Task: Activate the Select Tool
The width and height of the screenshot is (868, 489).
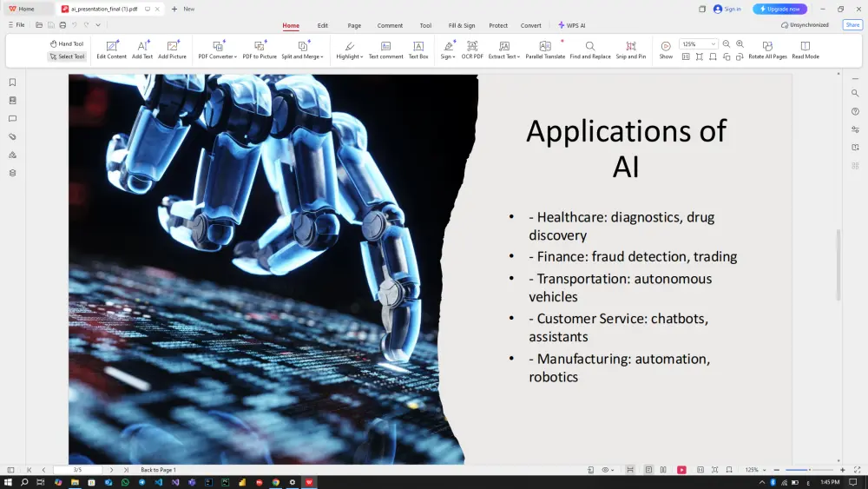Action: (67, 56)
